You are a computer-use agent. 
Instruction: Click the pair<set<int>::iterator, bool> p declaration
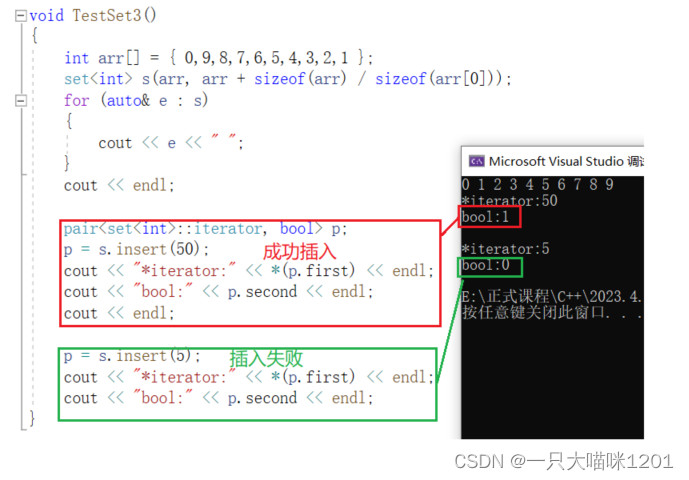coord(205,229)
